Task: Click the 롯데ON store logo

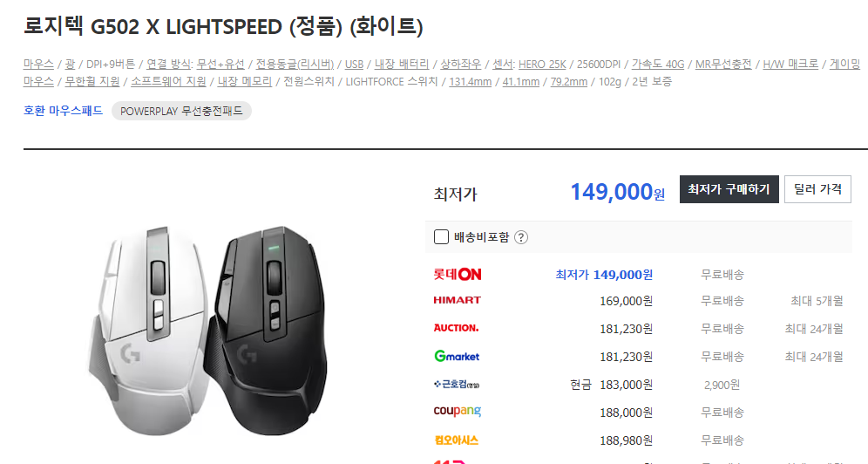Action: (458, 274)
